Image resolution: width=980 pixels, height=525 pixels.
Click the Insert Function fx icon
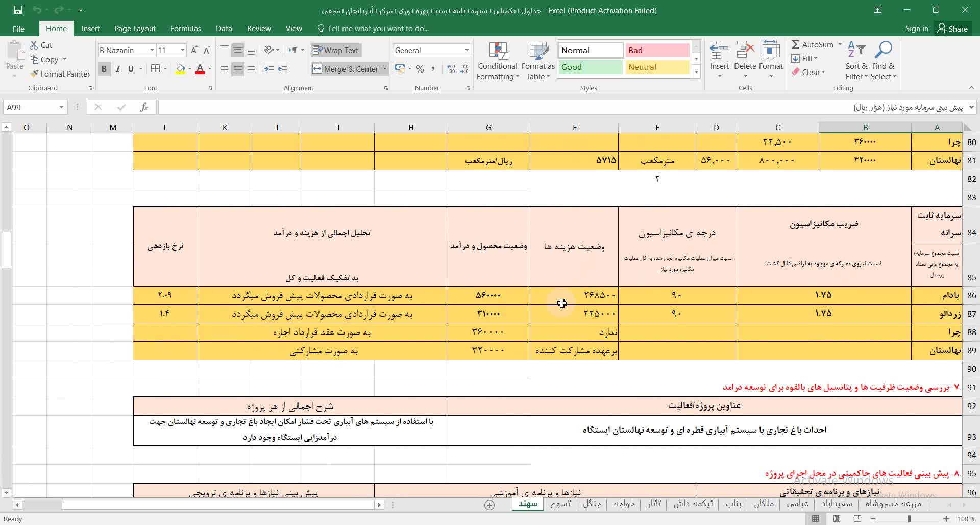click(144, 107)
